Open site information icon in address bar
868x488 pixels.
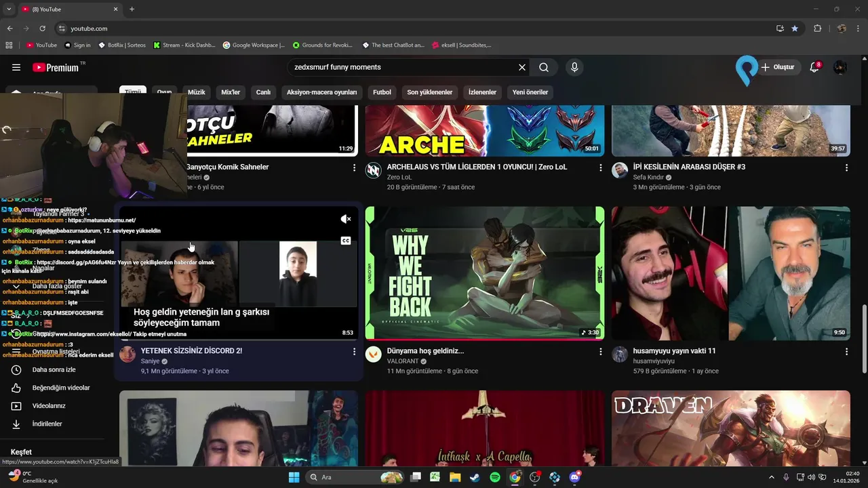tap(62, 28)
